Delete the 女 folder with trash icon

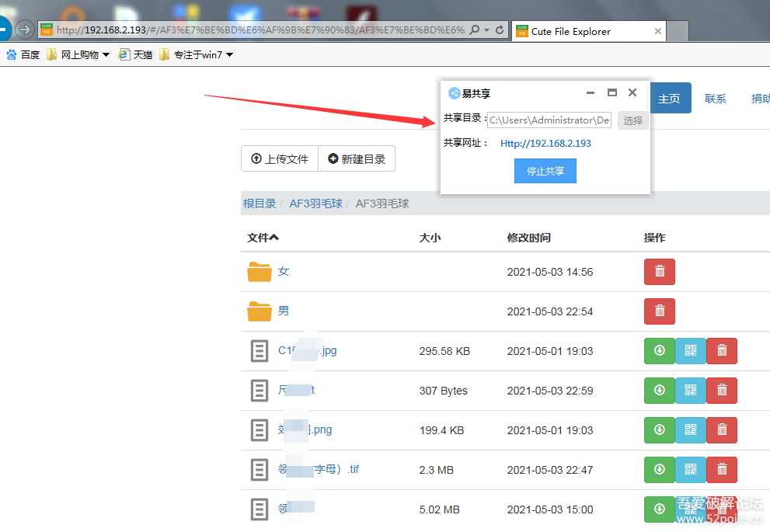[659, 272]
